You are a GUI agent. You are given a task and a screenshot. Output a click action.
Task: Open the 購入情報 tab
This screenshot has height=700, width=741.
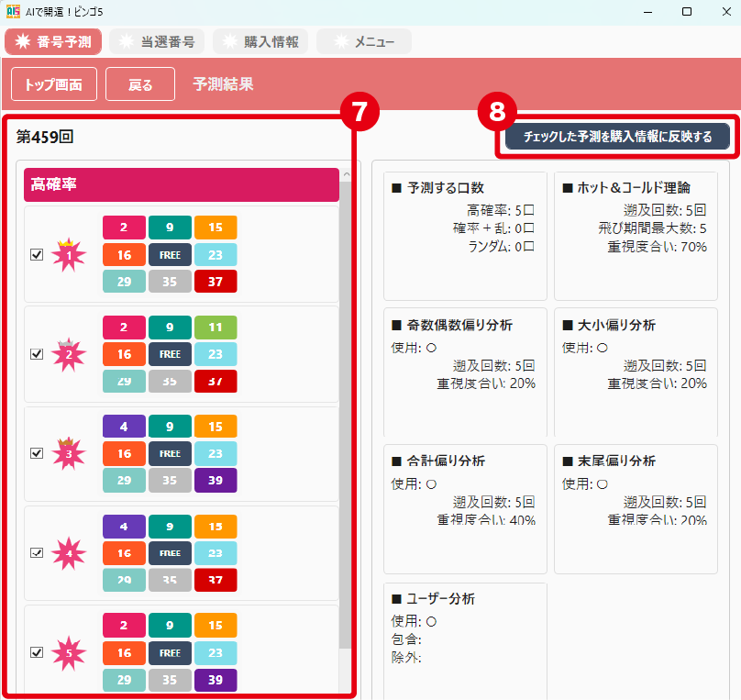pos(260,41)
